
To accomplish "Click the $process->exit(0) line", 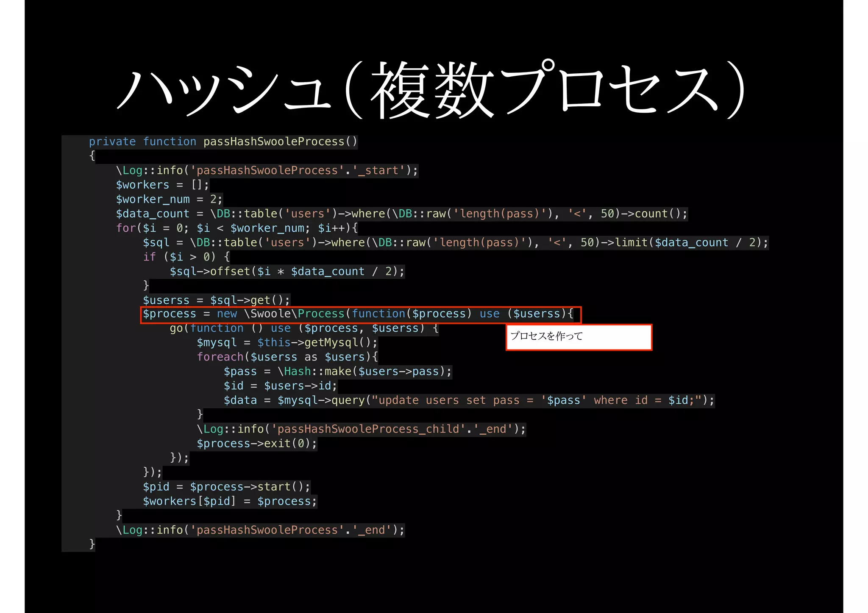I will pos(256,444).
